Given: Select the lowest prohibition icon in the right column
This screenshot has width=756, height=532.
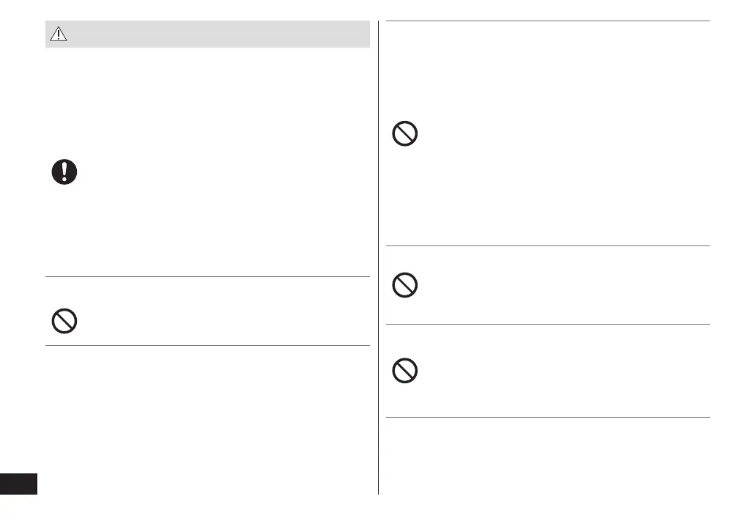Looking at the screenshot, I should pyautogui.click(x=405, y=372).
